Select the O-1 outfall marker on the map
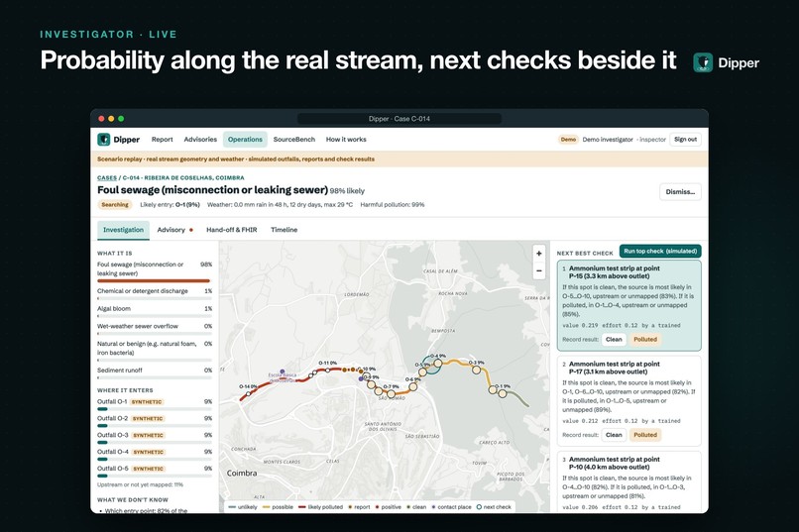This screenshot has height=532, width=799. click(x=503, y=393)
